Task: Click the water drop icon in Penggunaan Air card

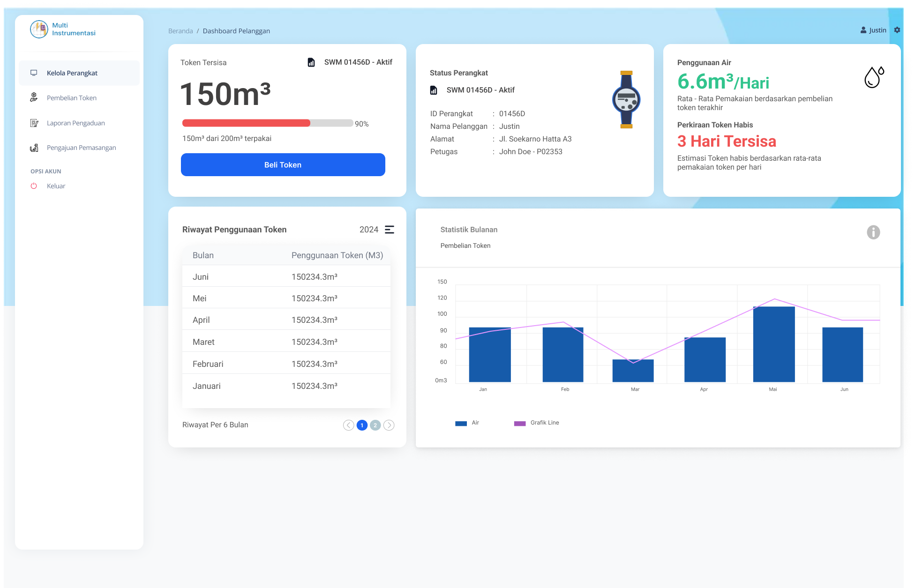Action: point(873,78)
